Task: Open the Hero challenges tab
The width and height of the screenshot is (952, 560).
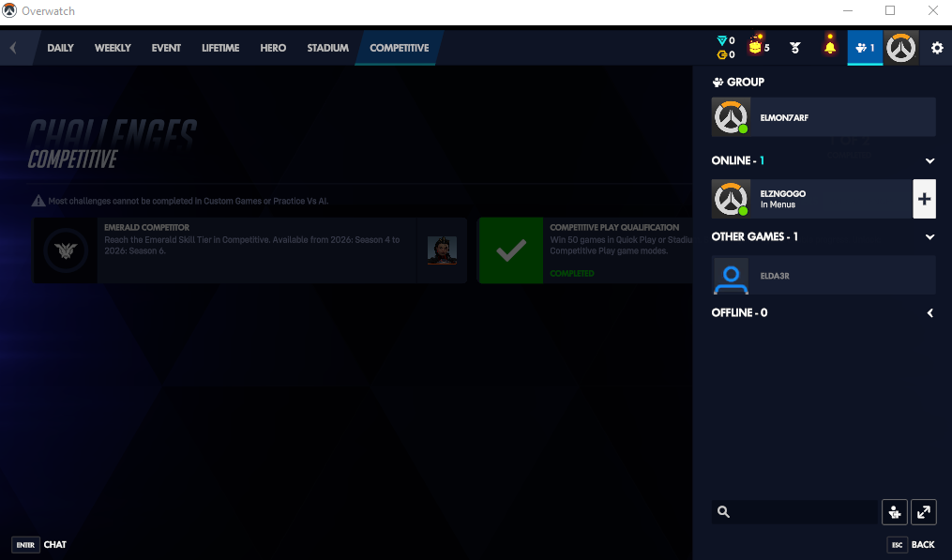Action: 273,48
